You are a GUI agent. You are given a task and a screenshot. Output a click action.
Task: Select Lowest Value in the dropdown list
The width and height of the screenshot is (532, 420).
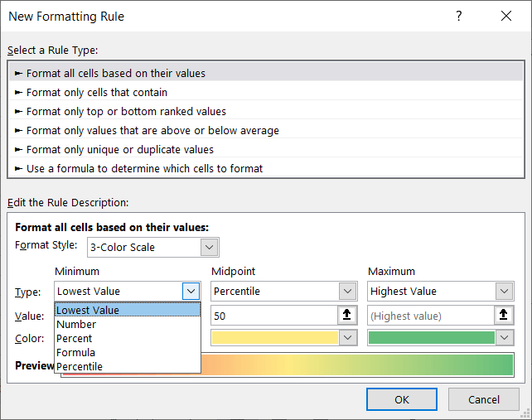[88, 311]
